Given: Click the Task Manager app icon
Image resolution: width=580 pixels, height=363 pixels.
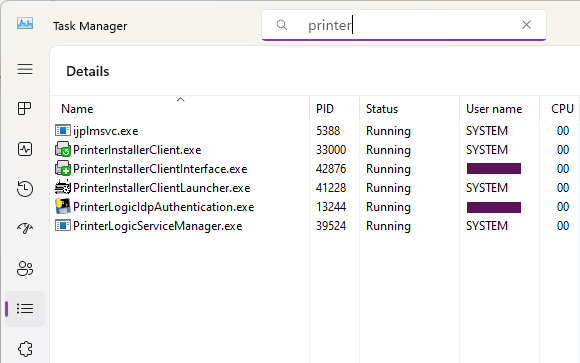Looking at the screenshot, I should click(x=25, y=24).
